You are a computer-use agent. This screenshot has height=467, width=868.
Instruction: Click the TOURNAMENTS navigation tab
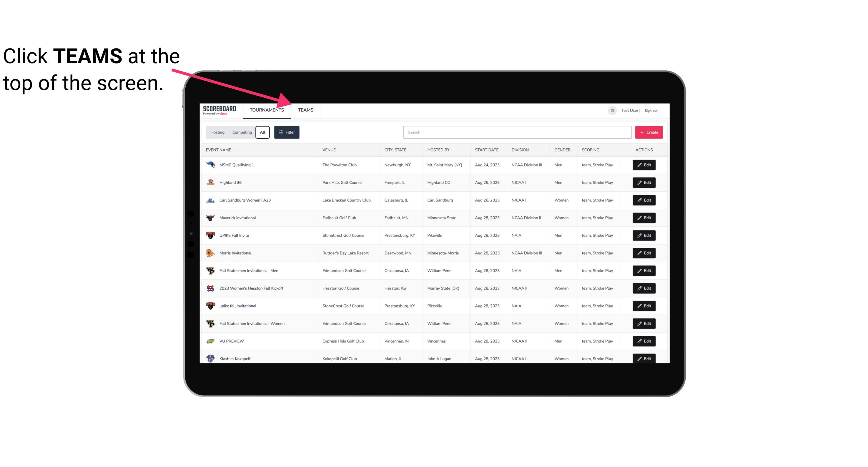tap(267, 110)
